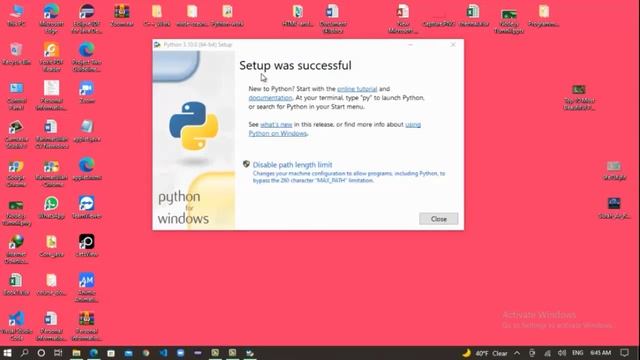Open the Foxit PDF Reader shortcut
This screenshot has height=360, width=640.
pyautogui.click(x=51, y=57)
